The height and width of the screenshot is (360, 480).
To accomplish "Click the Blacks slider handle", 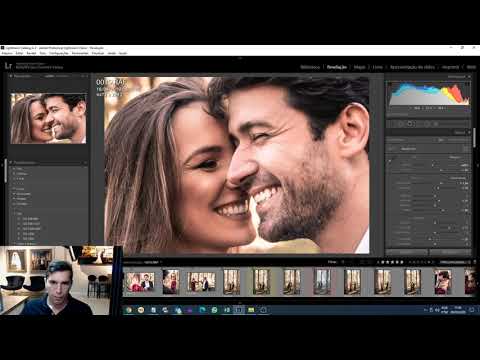I will click(x=443, y=210).
